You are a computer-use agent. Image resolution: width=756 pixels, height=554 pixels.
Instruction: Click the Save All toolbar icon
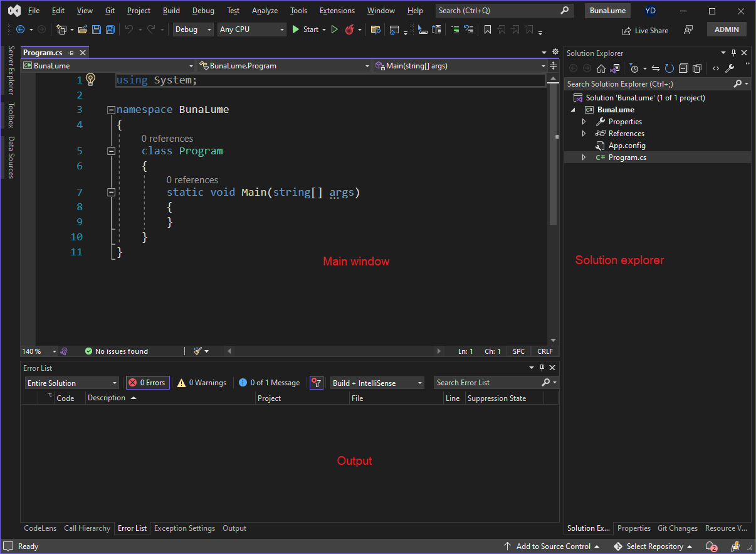point(110,29)
